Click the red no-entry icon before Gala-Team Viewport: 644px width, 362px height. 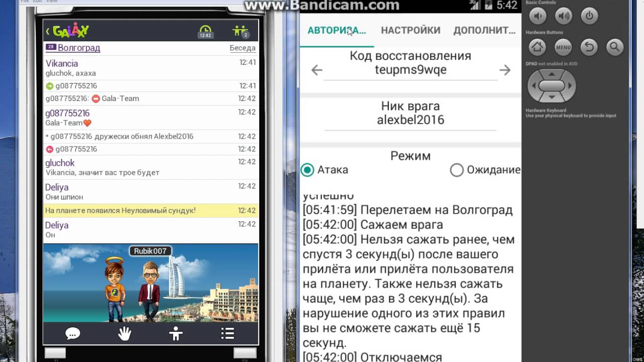[96, 99]
